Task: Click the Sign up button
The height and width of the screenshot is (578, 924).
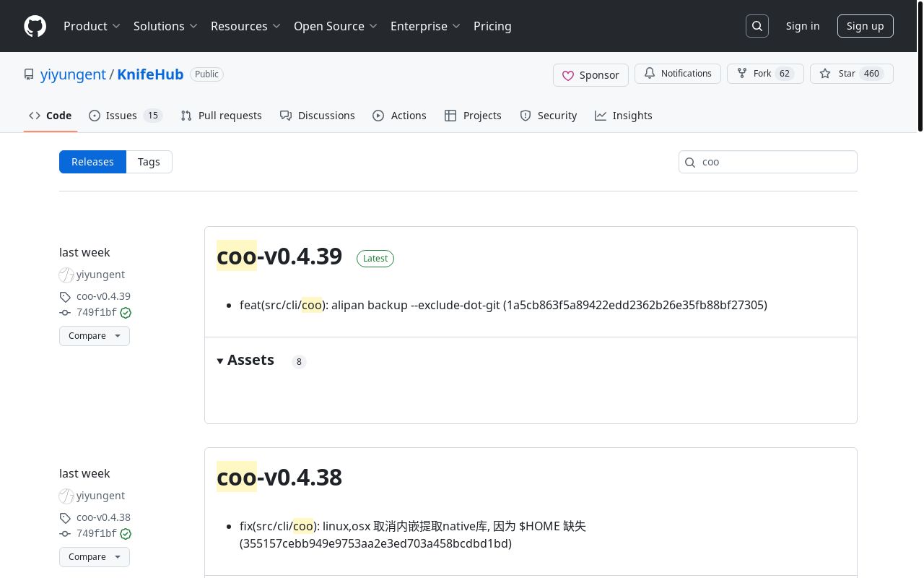Action: pyautogui.click(x=865, y=26)
